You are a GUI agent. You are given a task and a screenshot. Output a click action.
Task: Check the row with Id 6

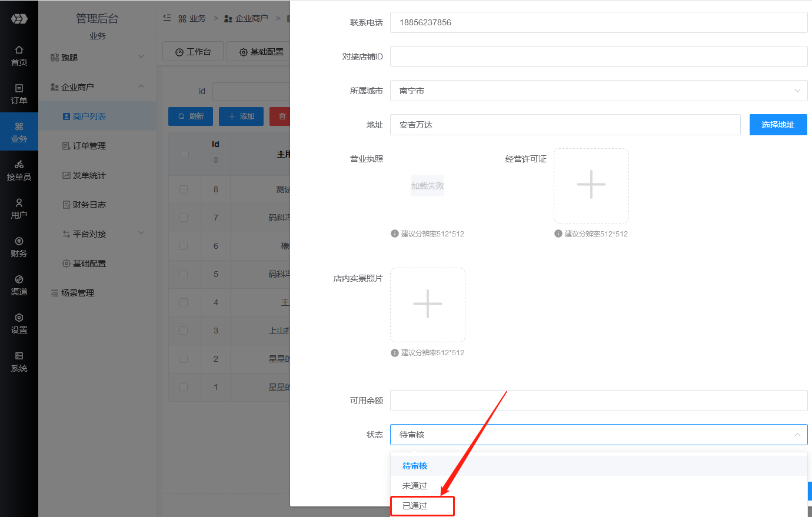(184, 246)
